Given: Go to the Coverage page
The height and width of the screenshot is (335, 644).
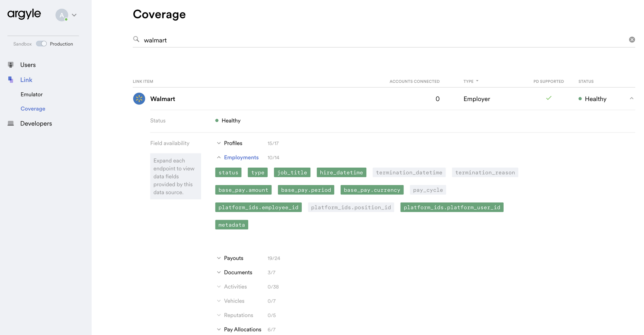Looking at the screenshot, I should click(33, 109).
